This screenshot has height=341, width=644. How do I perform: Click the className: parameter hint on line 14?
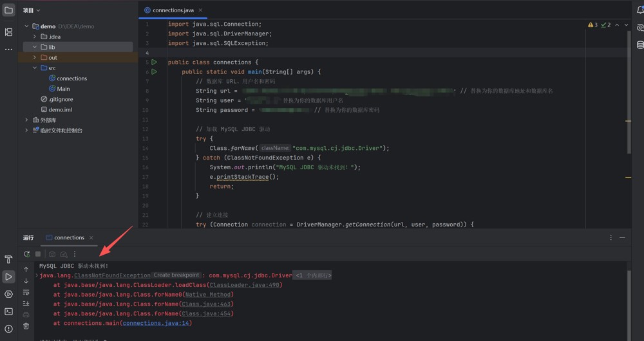point(275,148)
